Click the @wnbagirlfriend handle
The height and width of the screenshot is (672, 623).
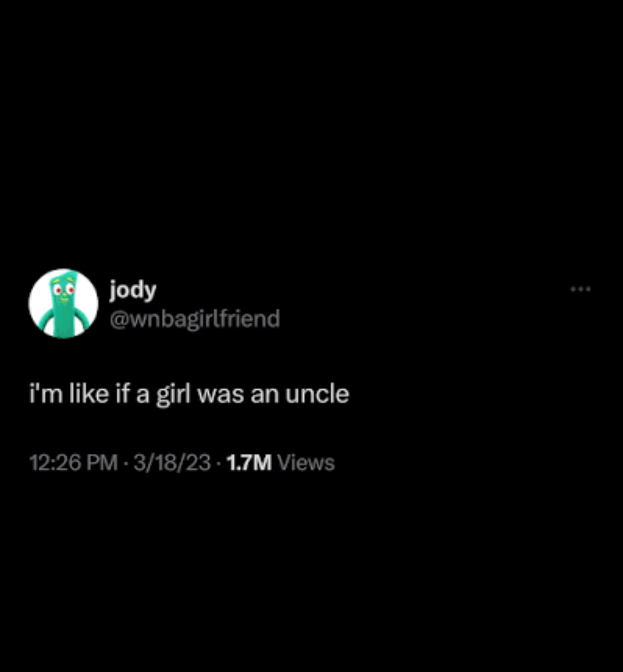194,319
